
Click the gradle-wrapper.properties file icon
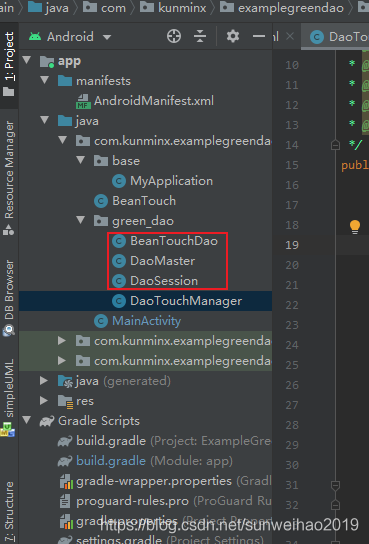point(65,481)
